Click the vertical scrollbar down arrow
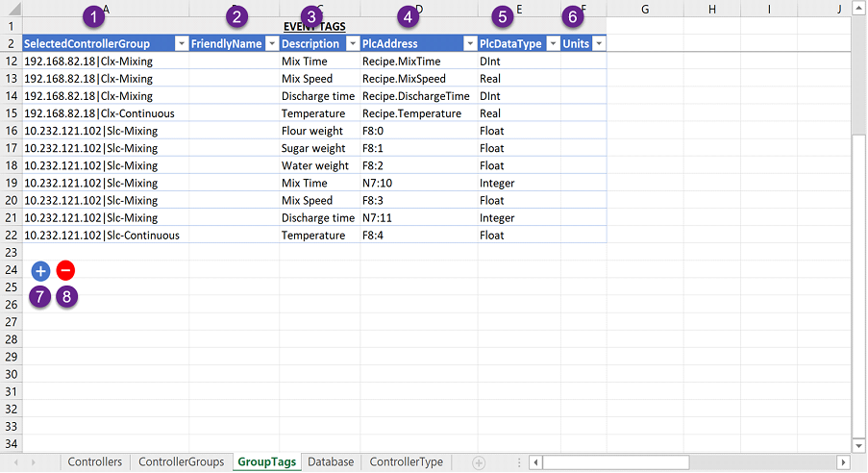 (858, 445)
